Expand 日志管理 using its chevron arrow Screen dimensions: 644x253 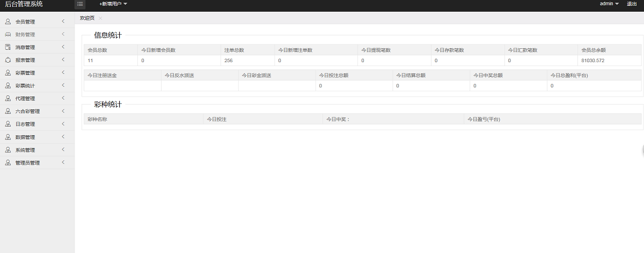pyautogui.click(x=63, y=124)
